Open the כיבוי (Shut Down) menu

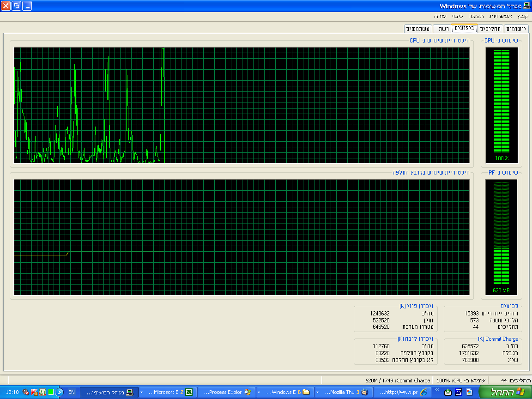pos(457,16)
